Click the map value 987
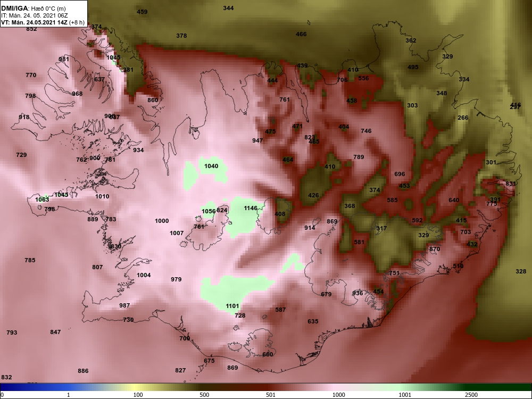This screenshot has height=399, width=532. (x=124, y=305)
